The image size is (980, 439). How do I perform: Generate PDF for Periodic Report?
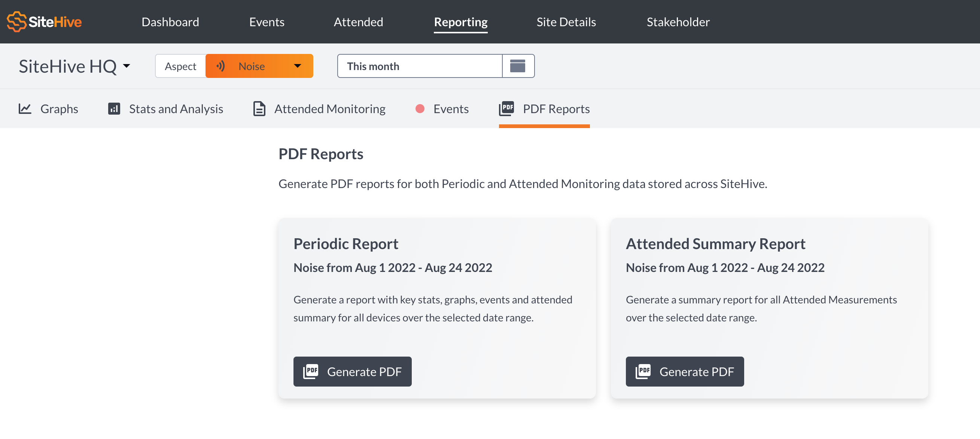click(x=352, y=371)
